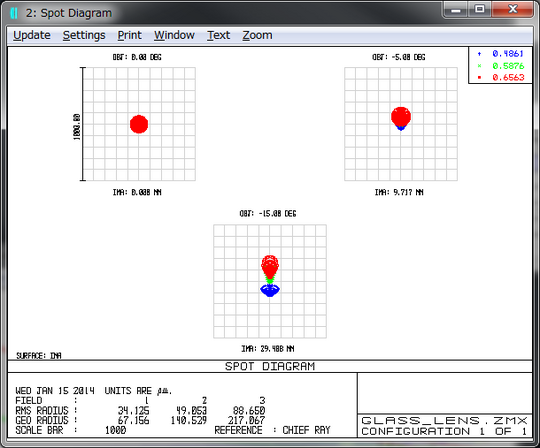Click the RMS radius value 88.650
This screenshot has height=448, width=540.
pos(249,410)
